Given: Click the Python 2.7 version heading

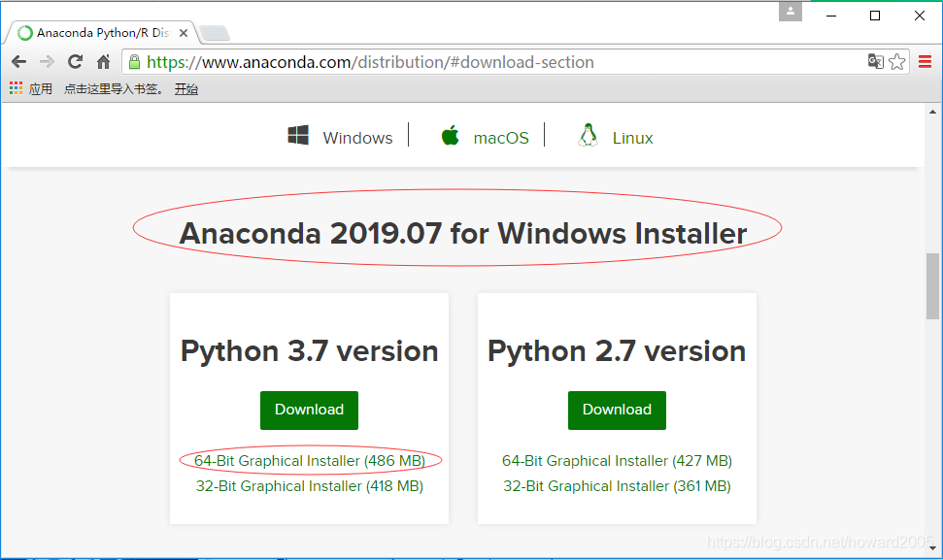Looking at the screenshot, I should (x=617, y=351).
